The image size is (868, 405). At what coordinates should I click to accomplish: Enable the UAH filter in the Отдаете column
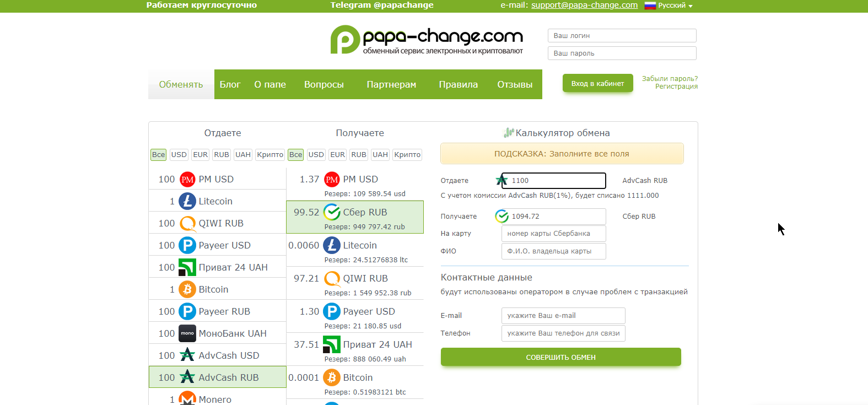click(x=243, y=155)
